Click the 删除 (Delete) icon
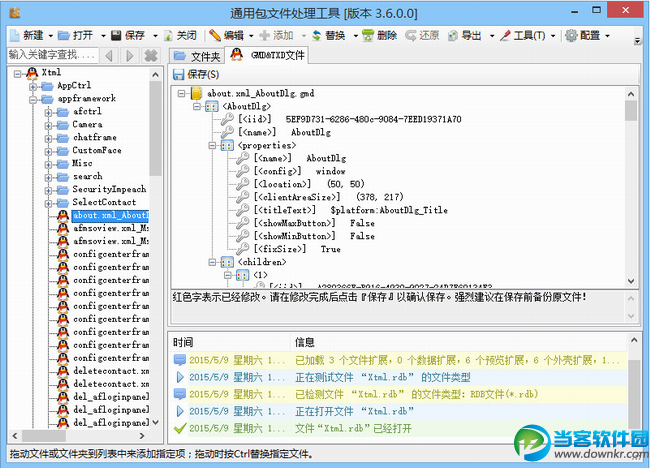The height and width of the screenshot is (468, 650). 368,36
